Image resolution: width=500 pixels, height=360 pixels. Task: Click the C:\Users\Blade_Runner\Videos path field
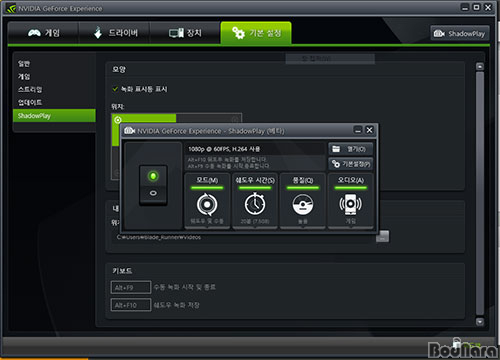point(243,237)
